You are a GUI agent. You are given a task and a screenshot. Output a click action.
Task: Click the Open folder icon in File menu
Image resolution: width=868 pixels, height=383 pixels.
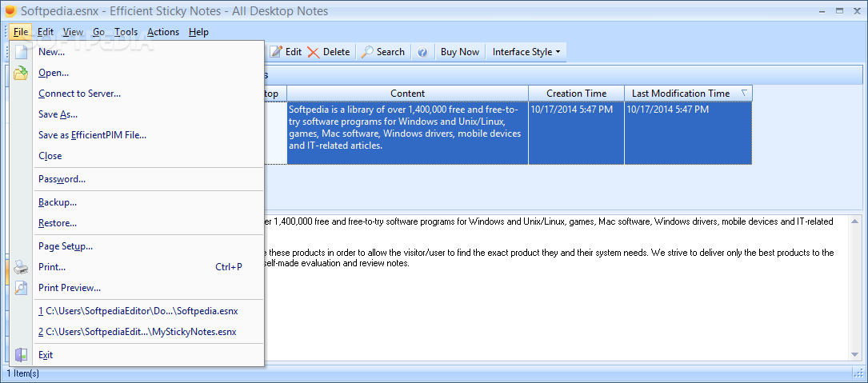tap(21, 73)
